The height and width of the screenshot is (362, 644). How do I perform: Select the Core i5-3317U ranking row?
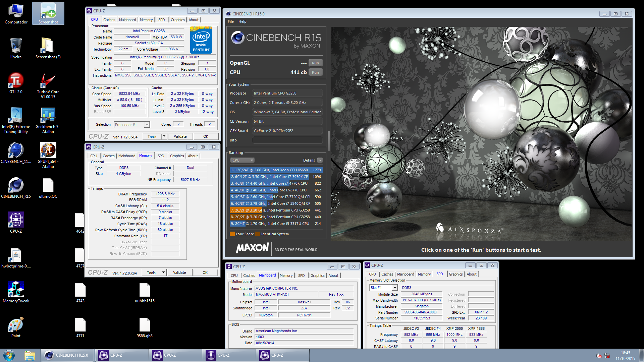276,224
